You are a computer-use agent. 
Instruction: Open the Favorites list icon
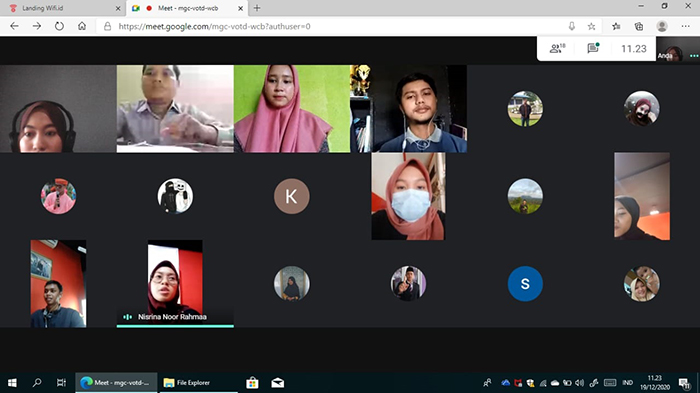(x=616, y=26)
